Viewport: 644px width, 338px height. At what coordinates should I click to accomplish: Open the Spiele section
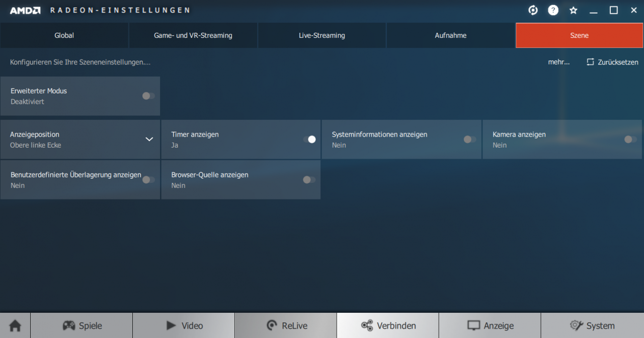tap(82, 325)
